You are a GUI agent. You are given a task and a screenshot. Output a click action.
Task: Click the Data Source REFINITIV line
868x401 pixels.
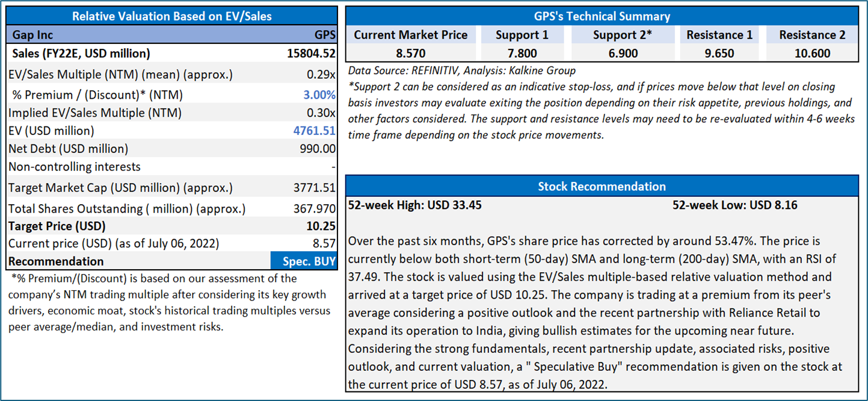tap(461, 70)
